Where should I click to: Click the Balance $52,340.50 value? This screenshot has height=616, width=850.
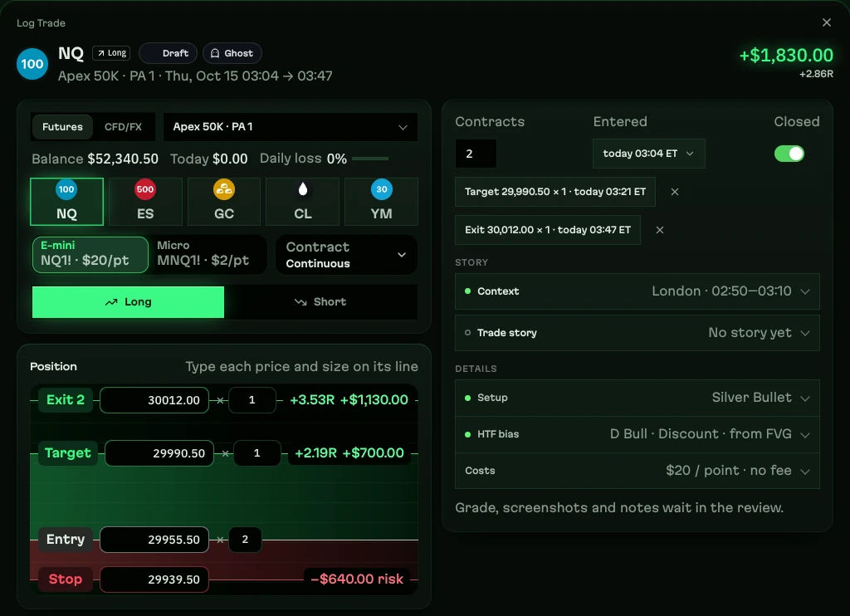123,159
